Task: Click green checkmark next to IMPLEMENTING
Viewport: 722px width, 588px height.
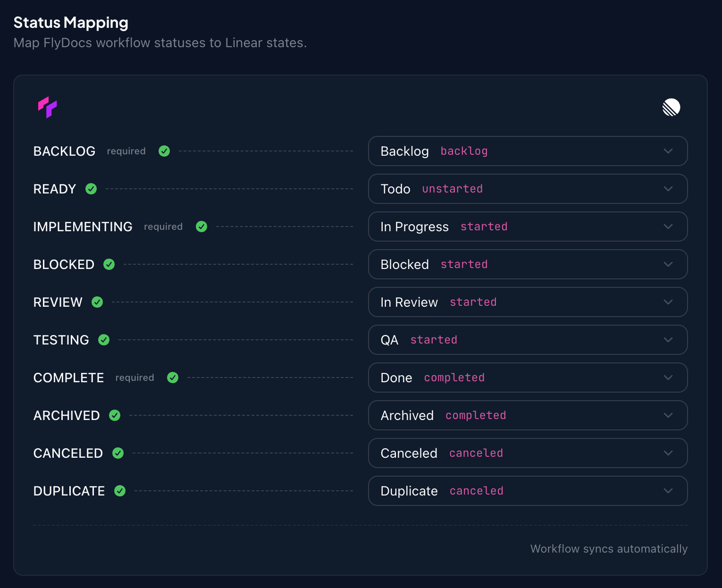Action: coord(201,227)
